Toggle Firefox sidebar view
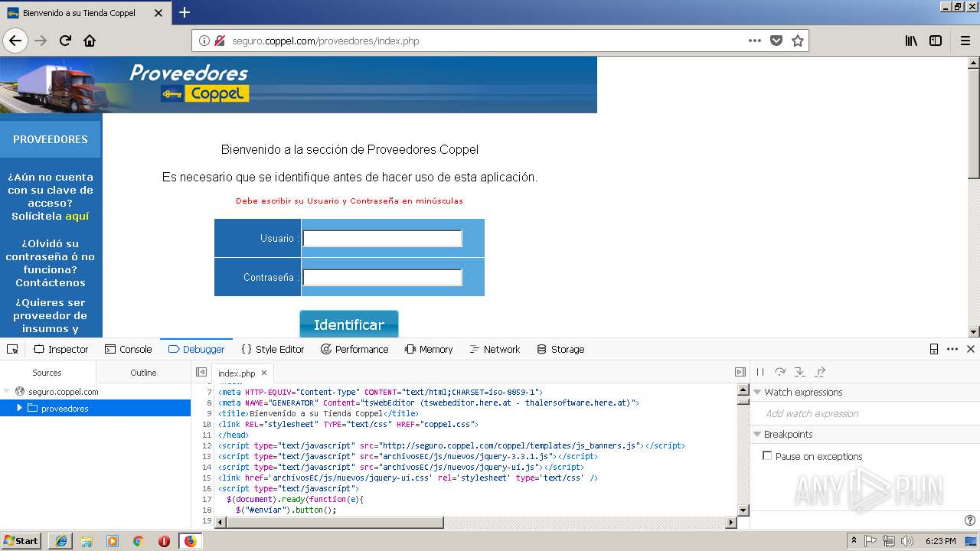This screenshot has height=551, width=980. click(x=936, y=41)
